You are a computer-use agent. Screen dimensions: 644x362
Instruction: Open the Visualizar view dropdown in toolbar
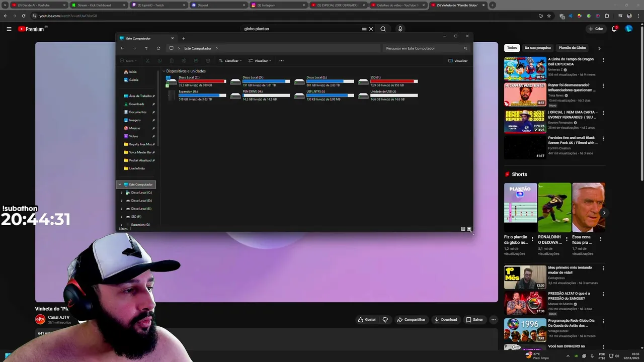tap(260, 61)
